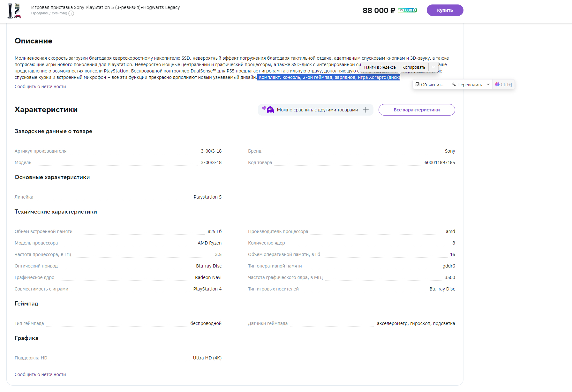Click the 825 Гб memory value
The width and height of the screenshot is (572, 392).
tap(214, 231)
